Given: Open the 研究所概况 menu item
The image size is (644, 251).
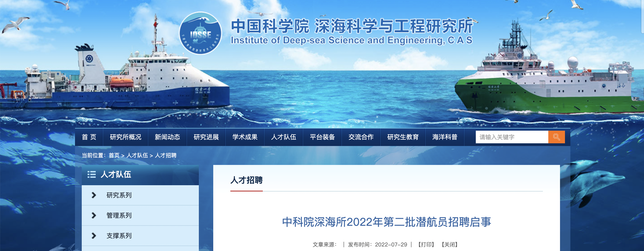Looking at the screenshot, I should point(125,137).
